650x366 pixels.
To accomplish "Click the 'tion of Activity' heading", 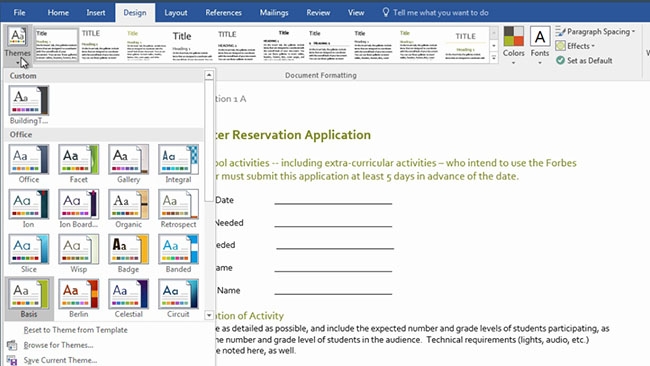I will (250, 316).
